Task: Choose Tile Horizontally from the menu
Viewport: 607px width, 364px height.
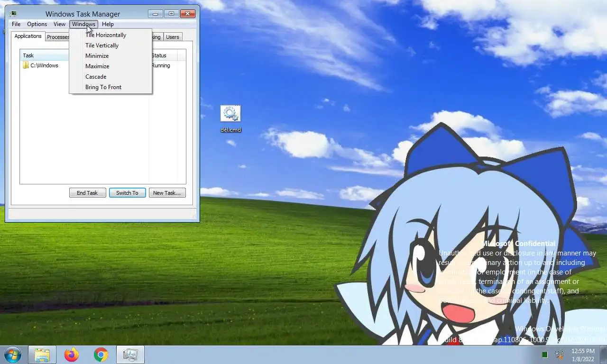Action: pos(110,35)
